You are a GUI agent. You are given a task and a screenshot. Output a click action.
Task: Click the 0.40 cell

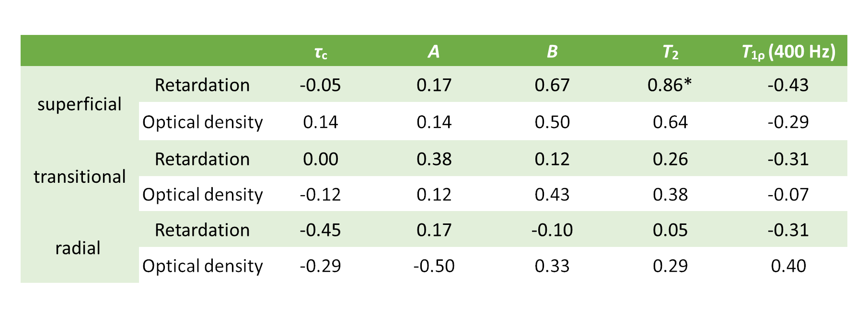pyautogui.click(x=788, y=266)
